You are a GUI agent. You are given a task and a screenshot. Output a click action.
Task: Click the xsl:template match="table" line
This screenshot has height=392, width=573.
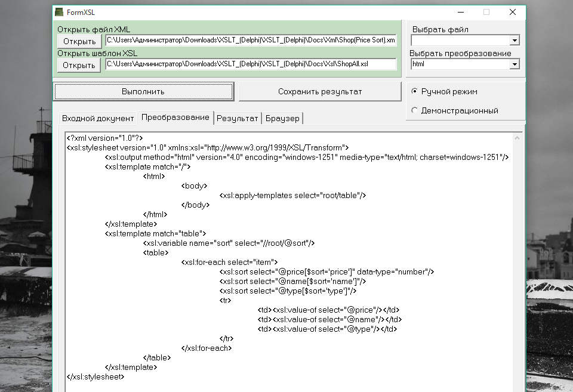[x=155, y=233]
